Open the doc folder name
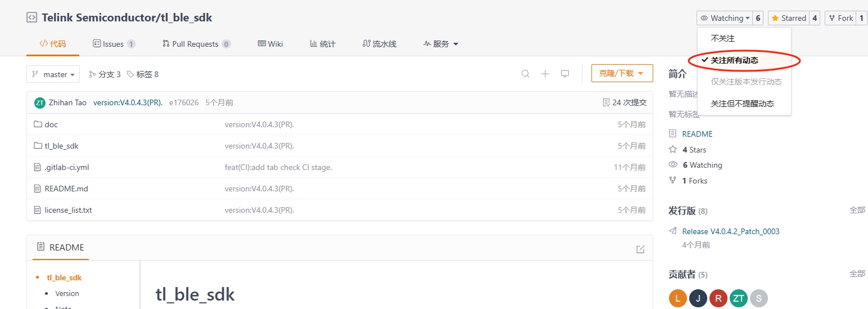The image size is (868, 309). (51, 124)
